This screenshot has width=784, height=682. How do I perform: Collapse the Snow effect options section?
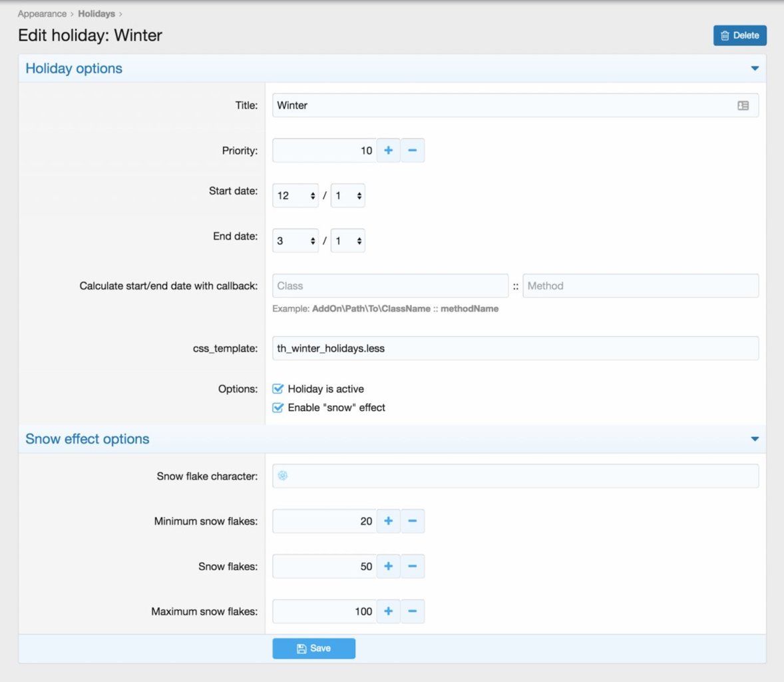pos(754,439)
